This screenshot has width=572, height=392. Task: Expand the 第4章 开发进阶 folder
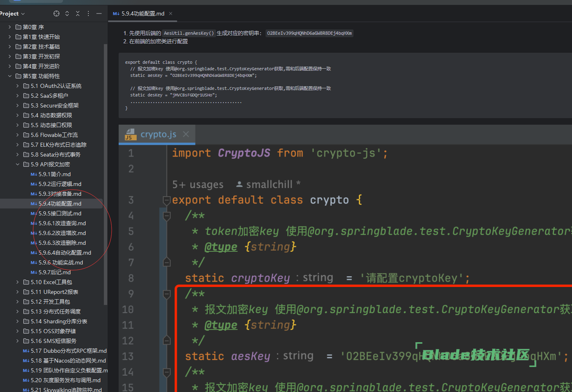tap(9, 66)
